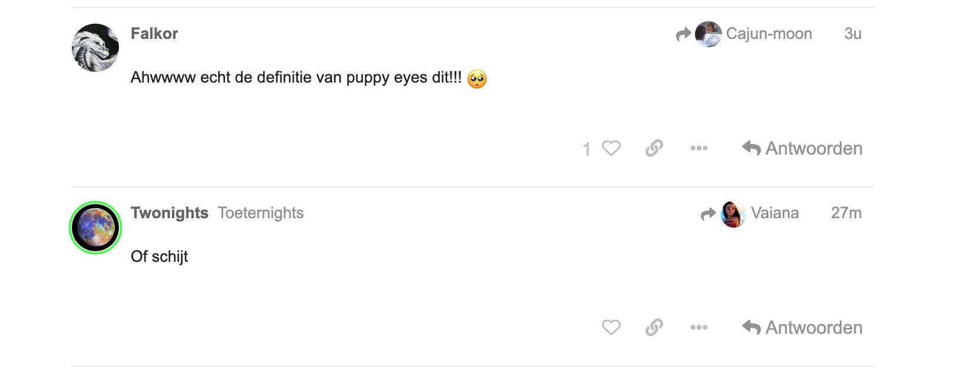Click the Toeternights title label

click(261, 213)
